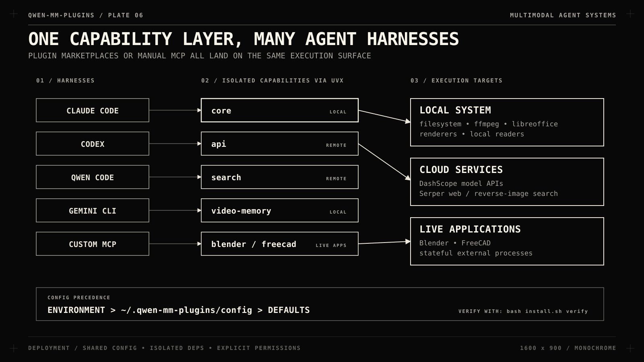The width and height of the screenshot is (644, 362).
Task: Click the subtitle about plugin marketplaces
Action: tap(200, 56)
